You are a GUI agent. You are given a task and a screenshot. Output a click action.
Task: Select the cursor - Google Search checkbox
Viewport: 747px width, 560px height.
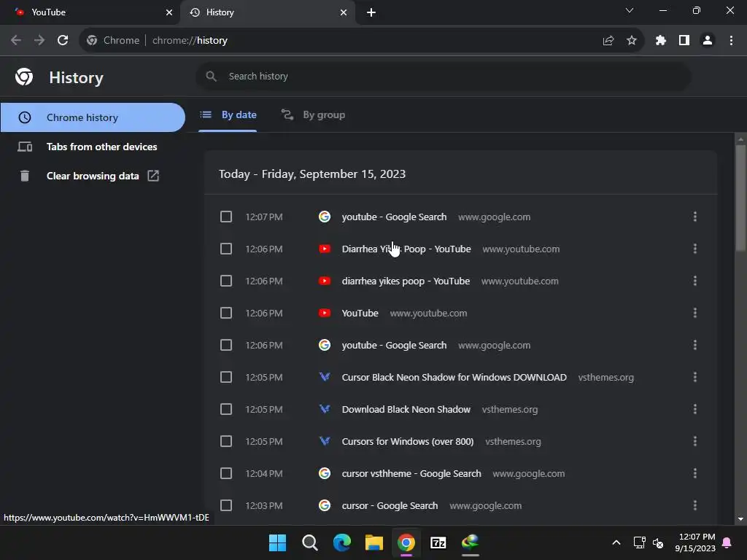point(226,505)
